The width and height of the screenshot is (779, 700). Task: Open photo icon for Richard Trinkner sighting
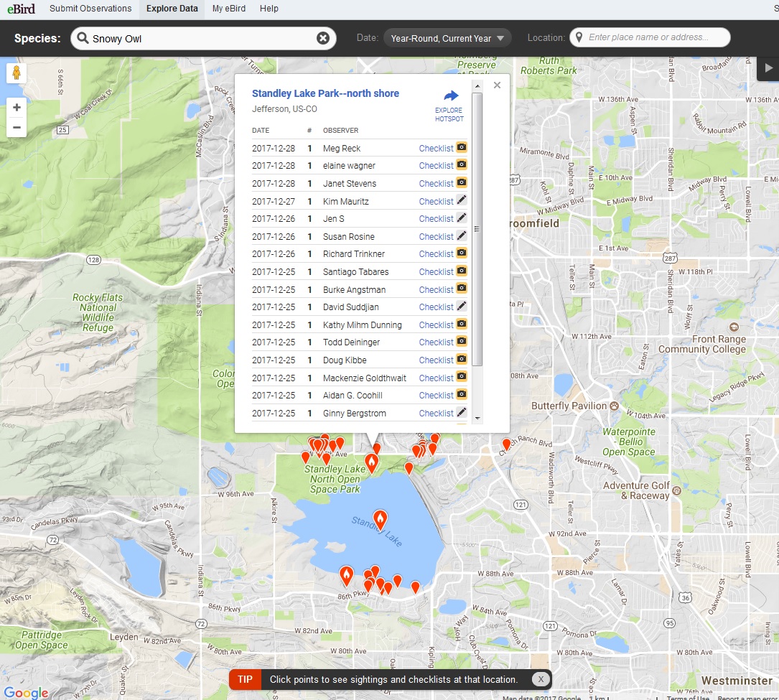pyautogui.click(x=462, y=253)
